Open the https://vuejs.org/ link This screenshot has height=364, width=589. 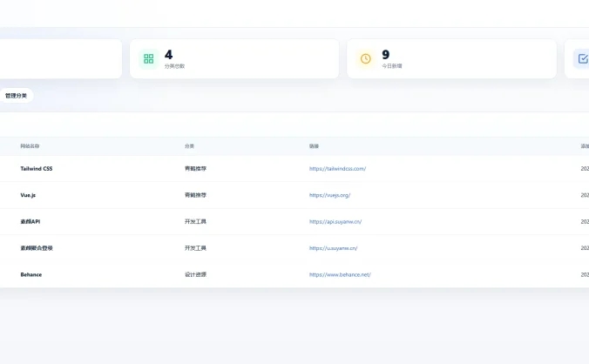point(329,195)
